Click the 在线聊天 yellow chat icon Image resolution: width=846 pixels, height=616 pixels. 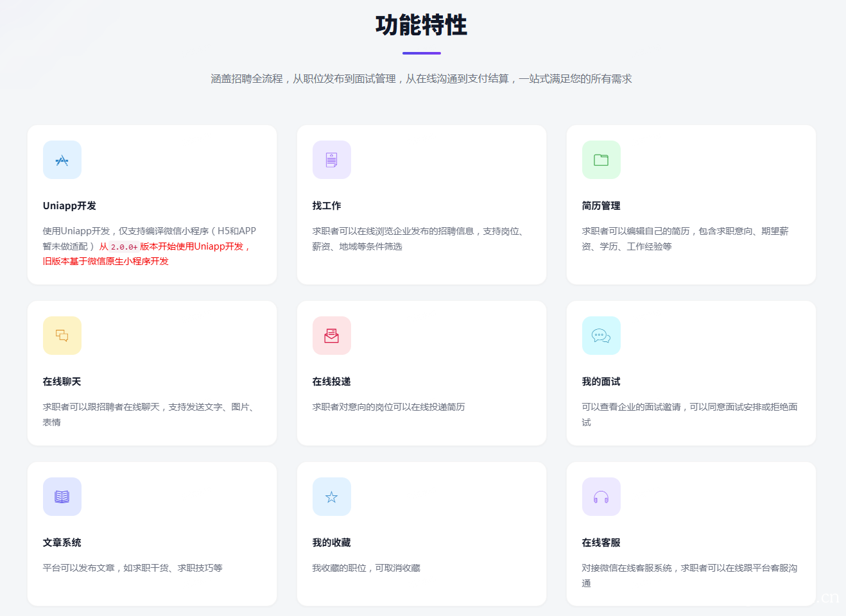point(62,336)
